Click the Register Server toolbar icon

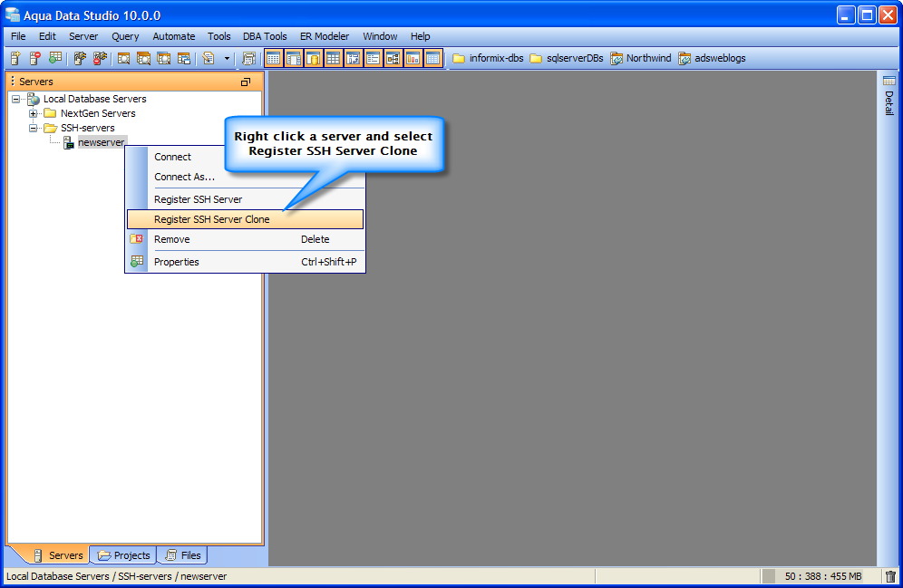(15, 58)
